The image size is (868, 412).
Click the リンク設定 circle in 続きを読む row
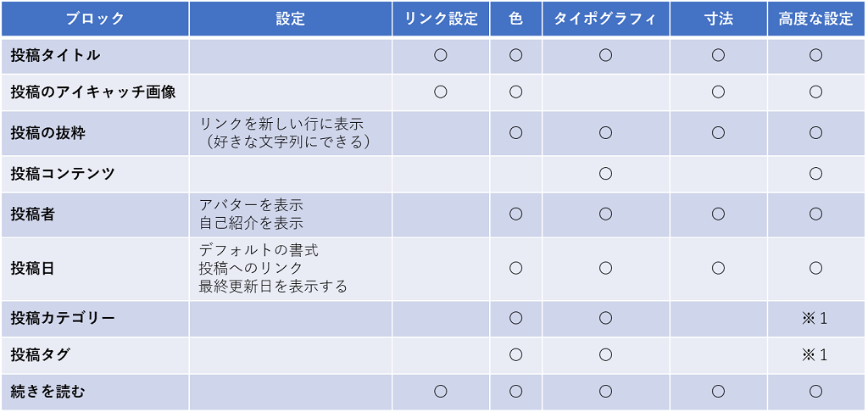(441, 392)
